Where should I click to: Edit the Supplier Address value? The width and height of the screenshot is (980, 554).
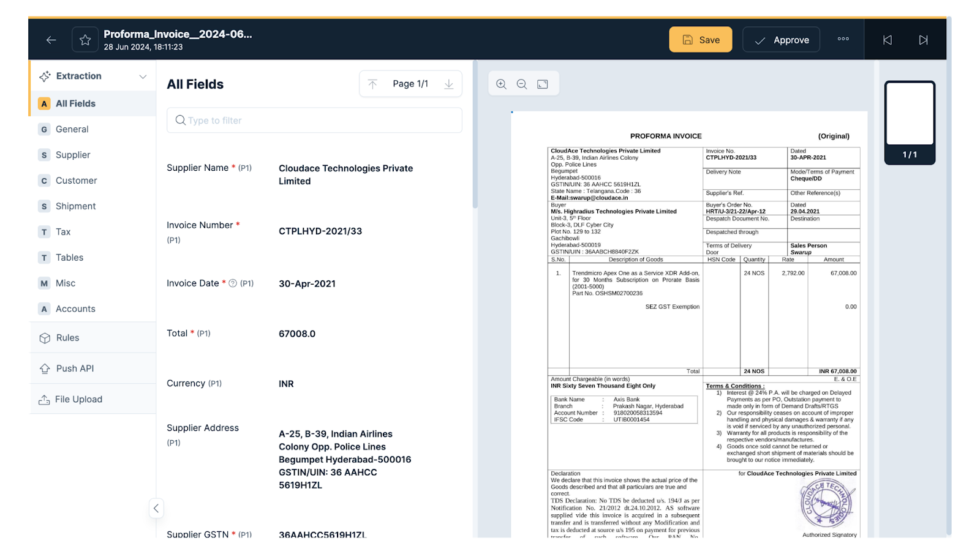(x=345, y=460)
